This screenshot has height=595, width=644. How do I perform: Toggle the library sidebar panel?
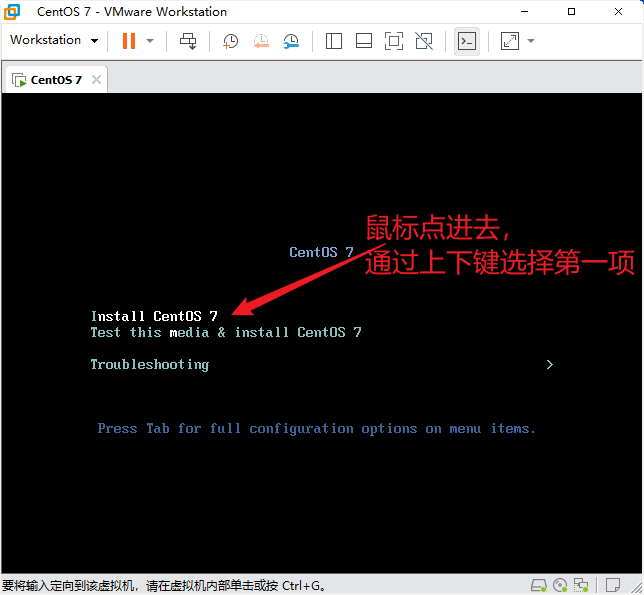(x=334, y=41)
